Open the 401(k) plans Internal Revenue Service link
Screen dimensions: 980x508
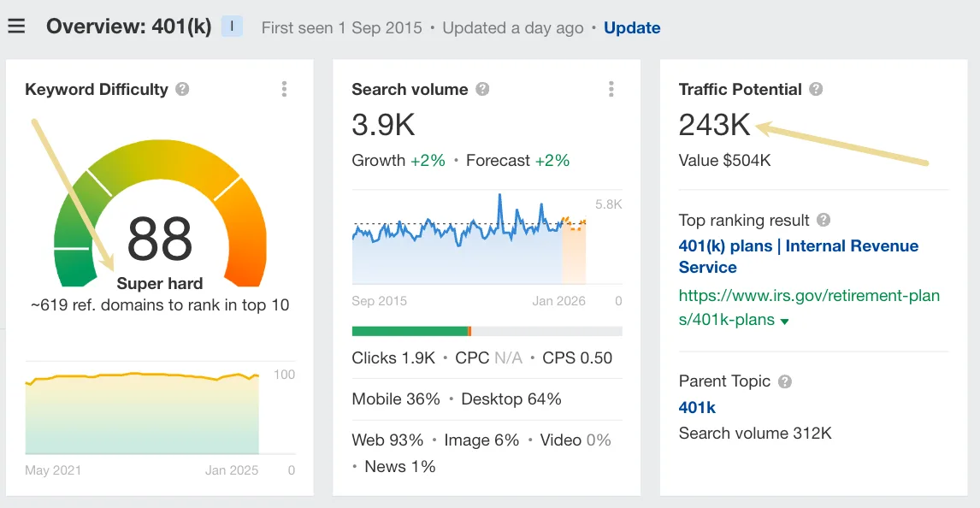(798, 257)
